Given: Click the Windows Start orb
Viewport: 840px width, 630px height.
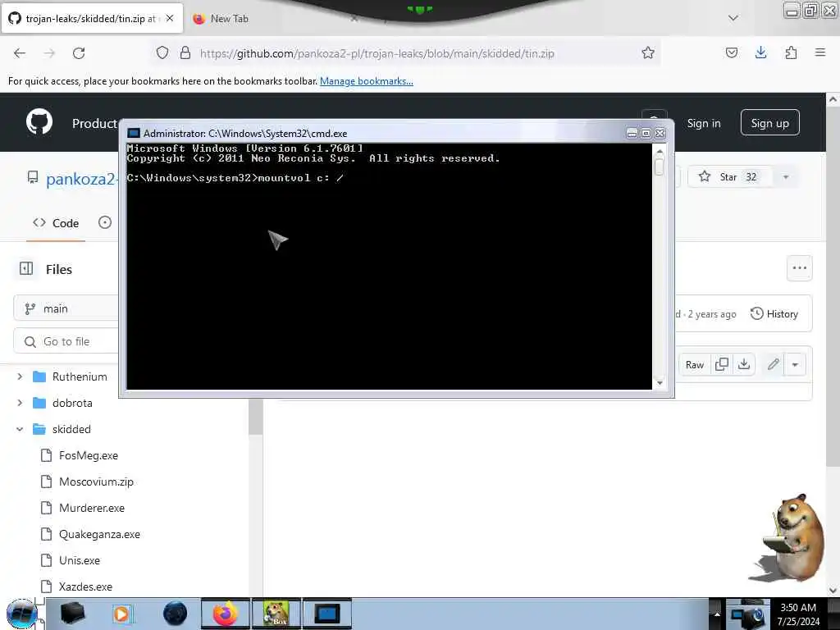Looking at the screenshot, I should tap(21, 614).
